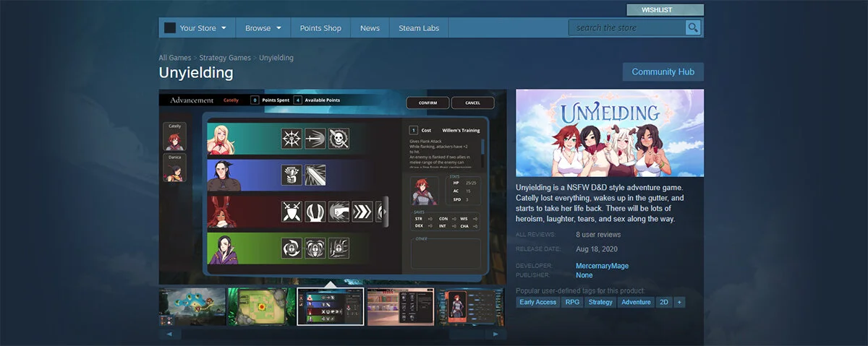The image size is (868, 346).
Task: Click the pointing hand skill icon in red row
Action: 339,211
